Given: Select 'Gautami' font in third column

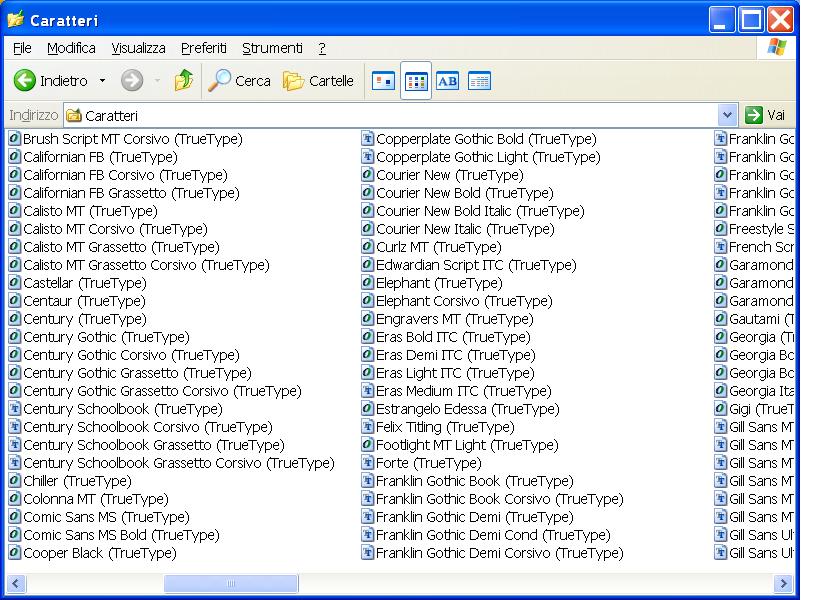Looking at the screenshot, I should [761, 319].
